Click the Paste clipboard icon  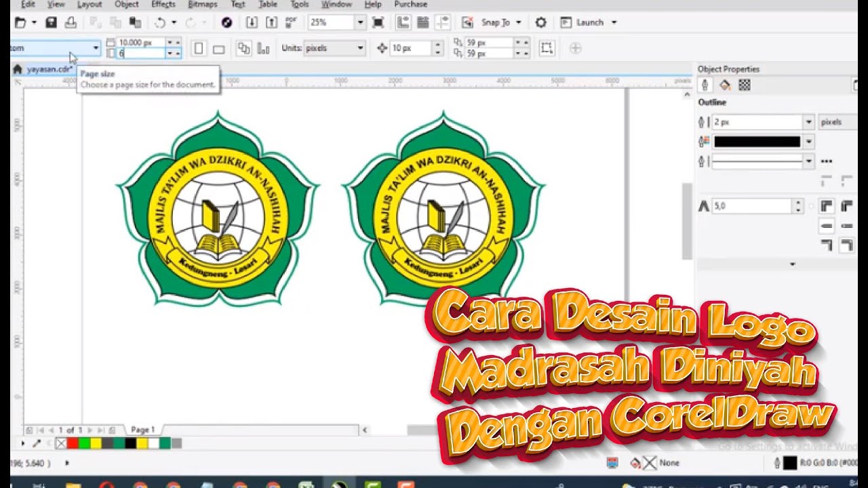(x=134, y=22)
